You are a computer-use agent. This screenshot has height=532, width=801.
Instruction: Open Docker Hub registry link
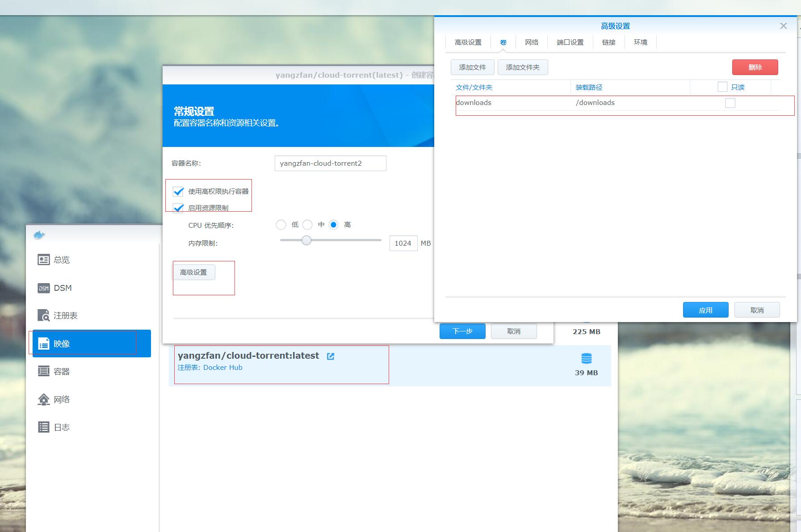(223, 367)
